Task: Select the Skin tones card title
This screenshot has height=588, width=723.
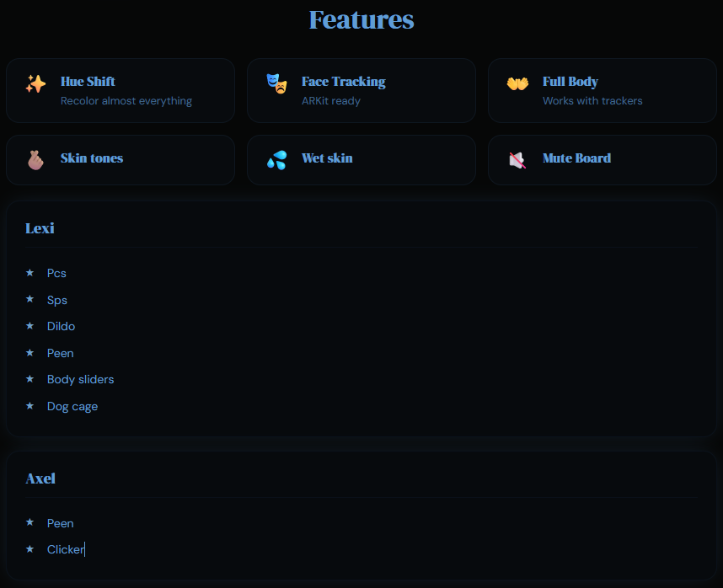Action: pyautogui.click(x=92, y=158)
